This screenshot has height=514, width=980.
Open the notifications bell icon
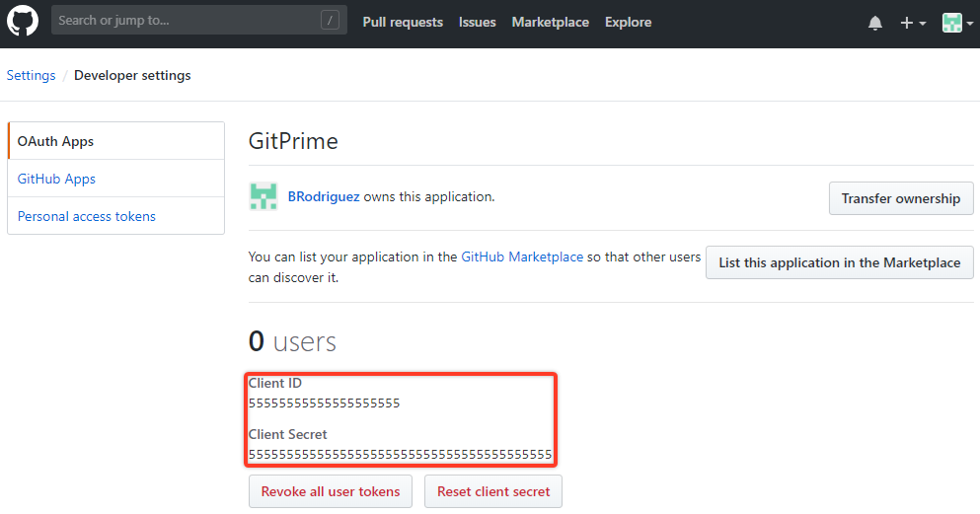tap(875, 23)
